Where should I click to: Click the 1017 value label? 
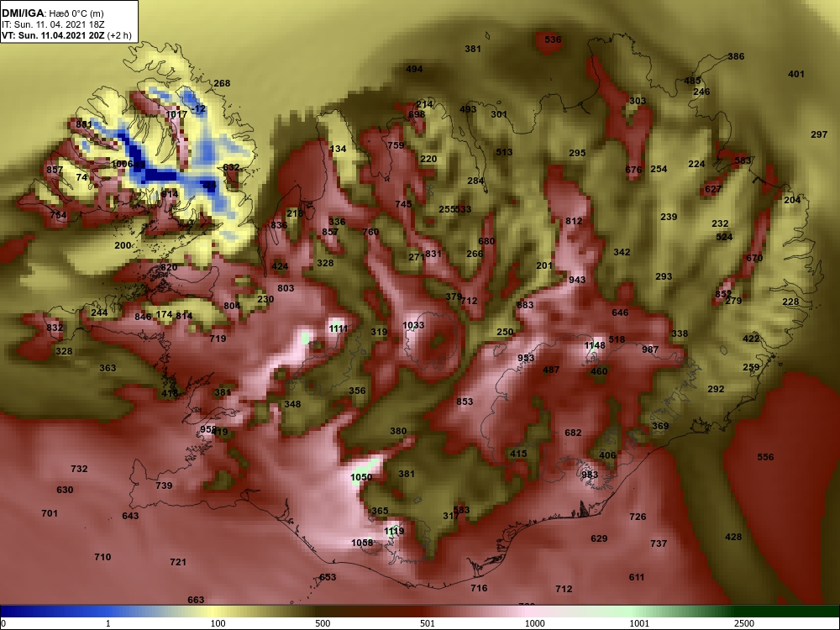(x=176, y=114)
